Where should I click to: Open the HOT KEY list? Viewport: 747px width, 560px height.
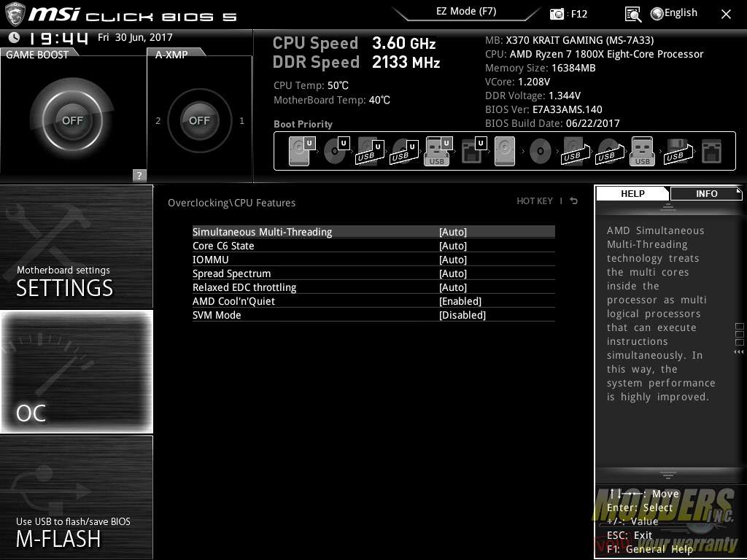click(535, 201)
